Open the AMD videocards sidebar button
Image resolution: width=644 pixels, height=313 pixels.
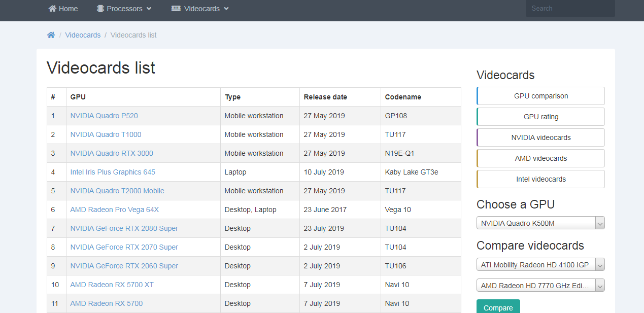coord(541,158)
